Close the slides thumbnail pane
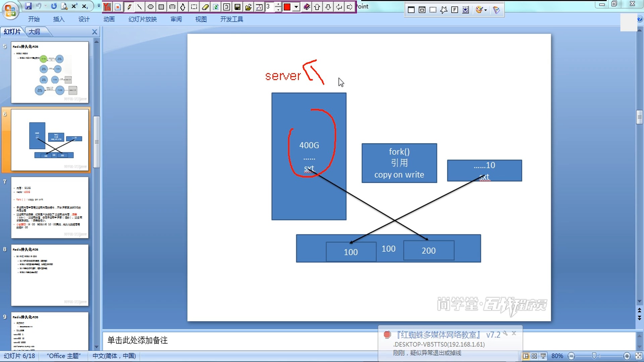This screenshot has height=362, width=644. tap(95, 32)
